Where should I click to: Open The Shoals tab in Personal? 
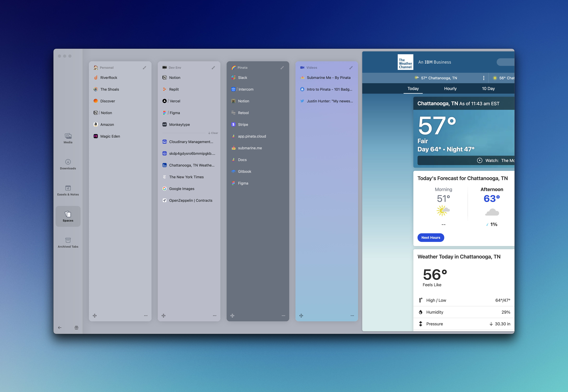120,89
